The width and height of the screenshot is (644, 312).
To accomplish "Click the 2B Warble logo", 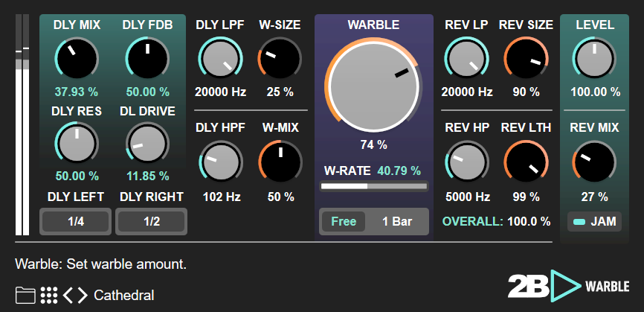I will coord(568,286).
